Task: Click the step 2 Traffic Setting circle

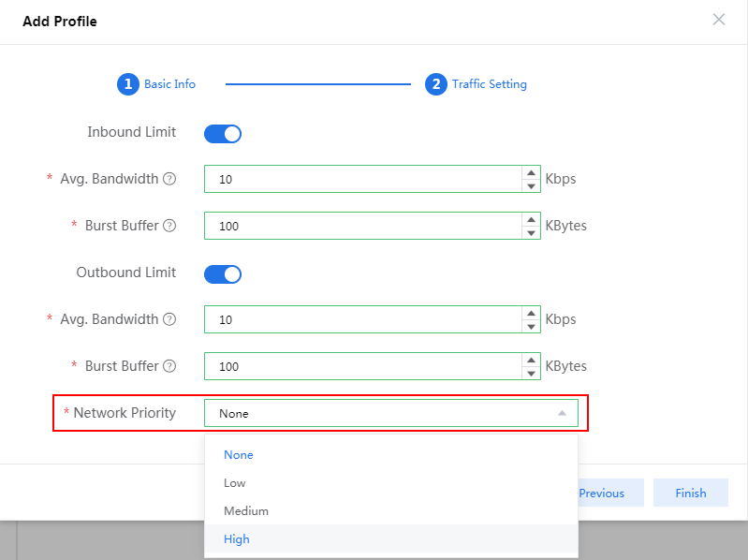Action: point(435,84)
